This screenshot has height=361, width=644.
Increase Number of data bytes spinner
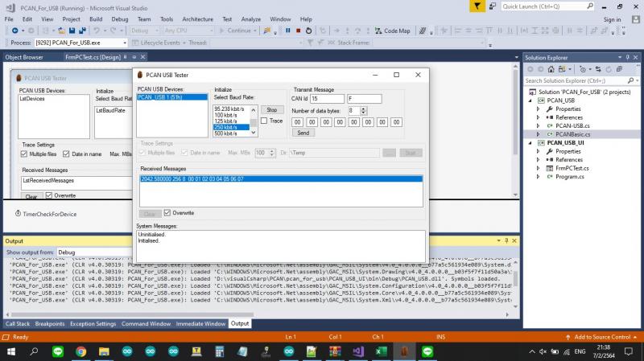[x=363, y=109]
